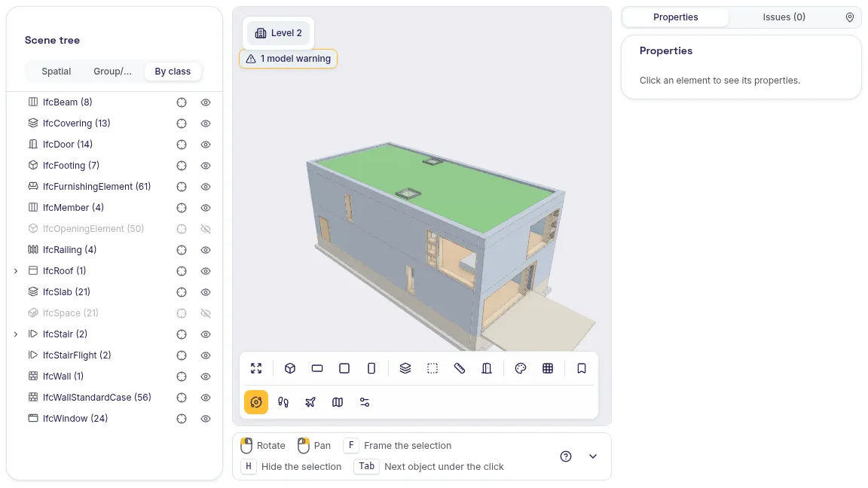Image resolution: width=868 pixels, height=488 pixels.
Task: Select the By class tab
Action: (173, 72)
